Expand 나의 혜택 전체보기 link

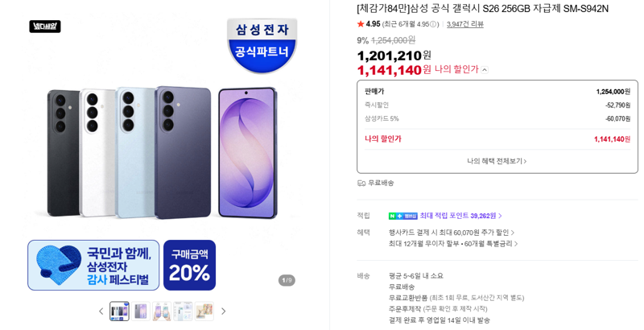coord(497,161)
